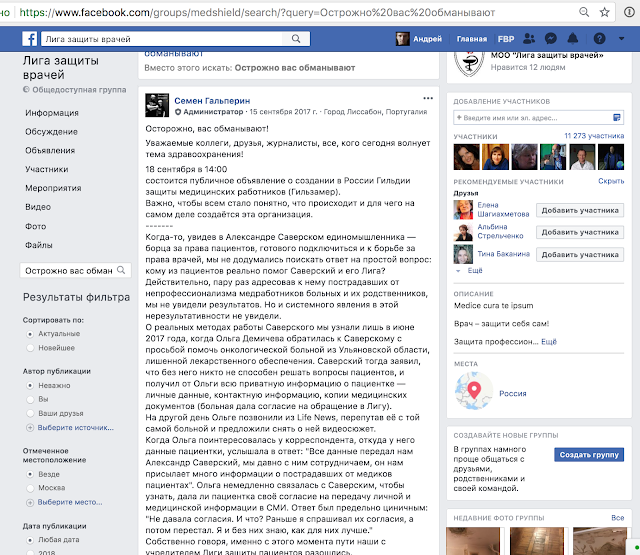Select Москва location option
Image resolution: width=640 pixels, height=555 pixels.
[x=30, y=488]
